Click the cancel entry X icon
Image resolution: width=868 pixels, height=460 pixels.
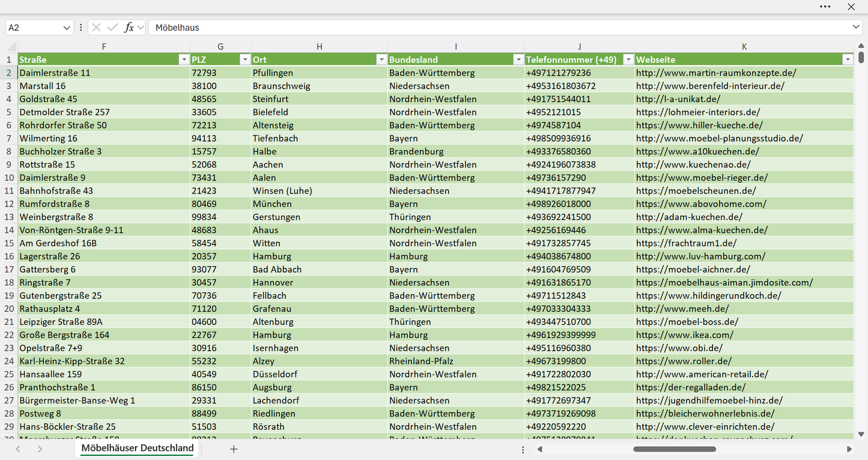96,28
